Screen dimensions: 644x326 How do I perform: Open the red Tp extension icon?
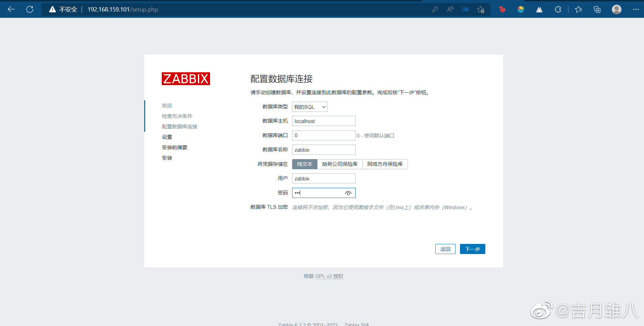pos(502,9)
